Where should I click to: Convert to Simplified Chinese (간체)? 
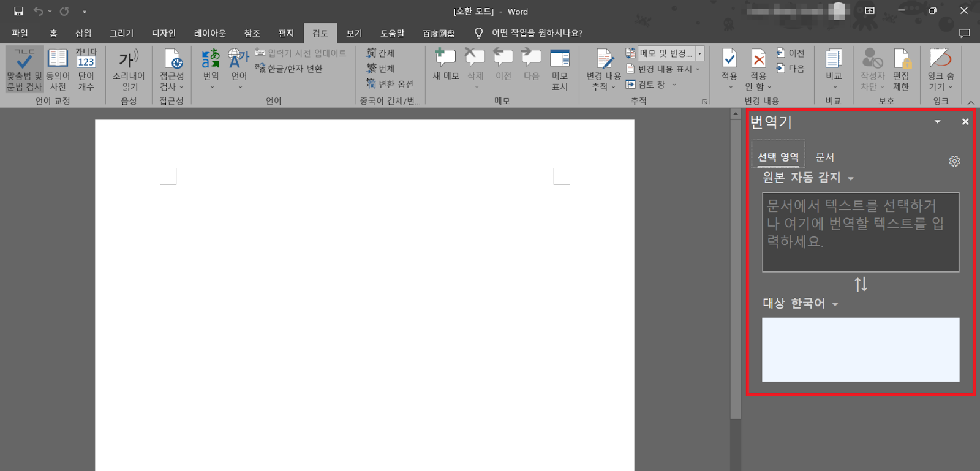click(x=380, y=53)
